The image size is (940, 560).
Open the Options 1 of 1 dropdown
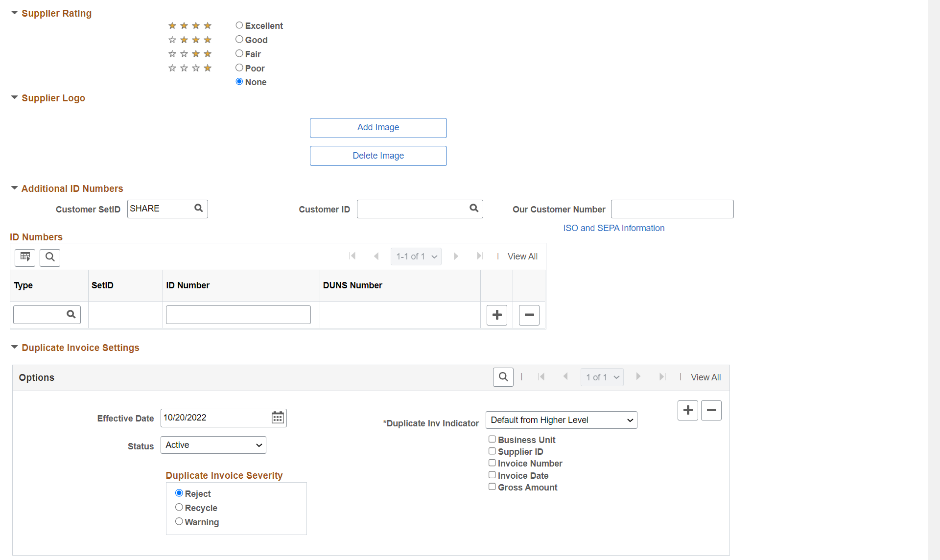pos(602,377)
